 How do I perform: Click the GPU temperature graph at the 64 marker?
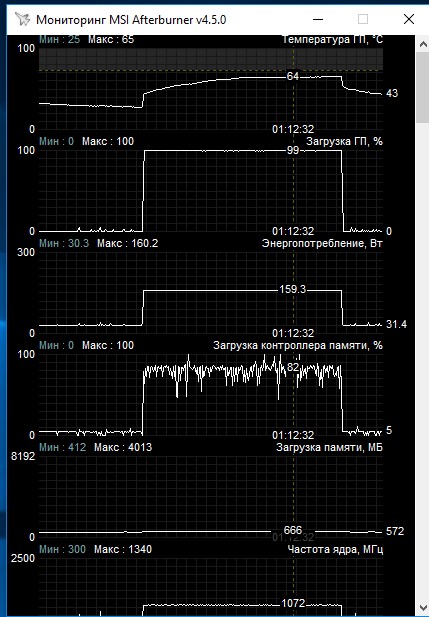[293, 76]
